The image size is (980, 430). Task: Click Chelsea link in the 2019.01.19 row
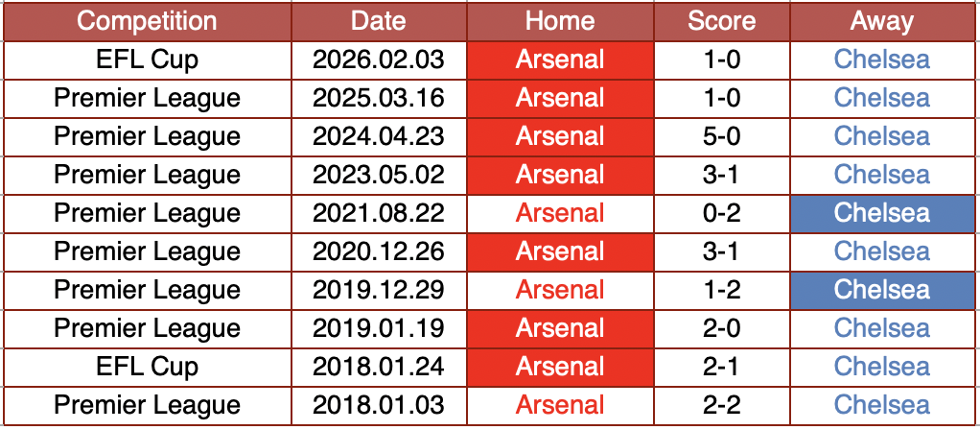coord(881,328)
